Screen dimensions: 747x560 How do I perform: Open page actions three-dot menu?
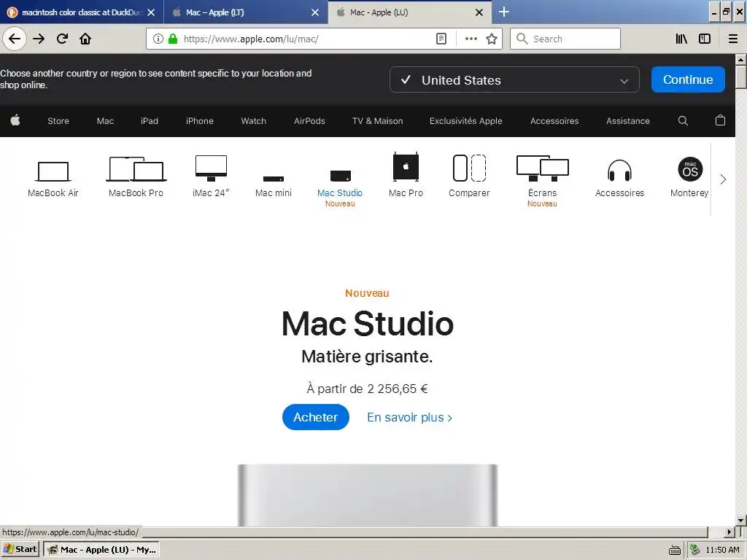tap(471, 39)
